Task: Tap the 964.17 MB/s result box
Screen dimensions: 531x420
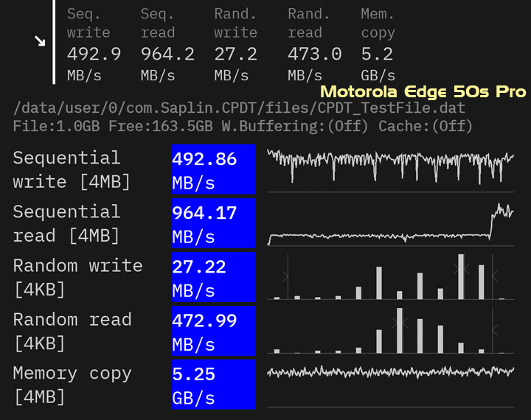Action: [x=214, y=223]
